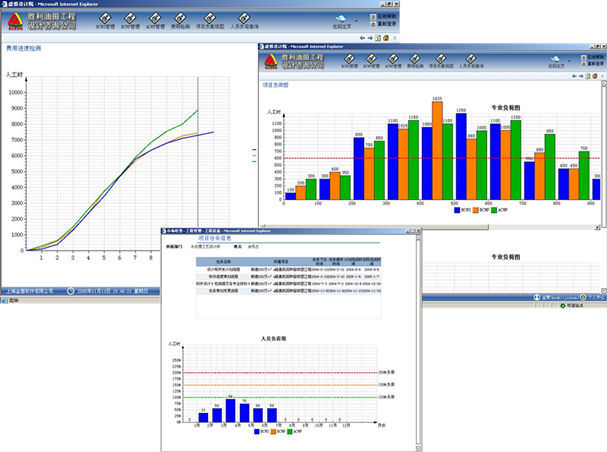Open BCWS管理 icon in the left window
The image size is (607, 452).
pyautogui.click(x=100, y=18)
